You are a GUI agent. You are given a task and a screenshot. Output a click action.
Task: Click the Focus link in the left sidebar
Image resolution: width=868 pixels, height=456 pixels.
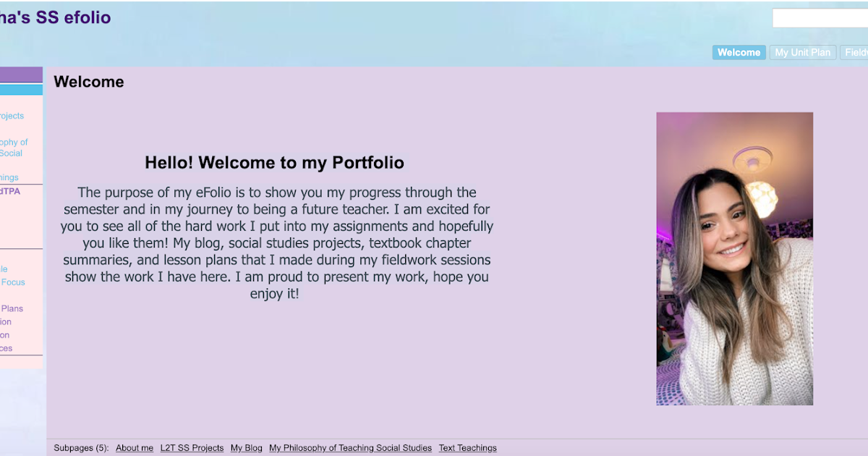coord(13,282)
